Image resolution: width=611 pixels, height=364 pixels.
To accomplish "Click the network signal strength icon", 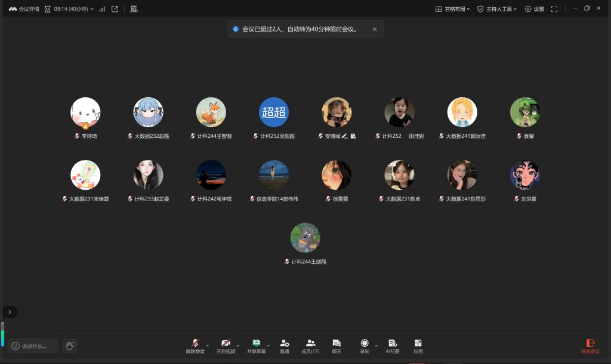I will click(102, 9).
